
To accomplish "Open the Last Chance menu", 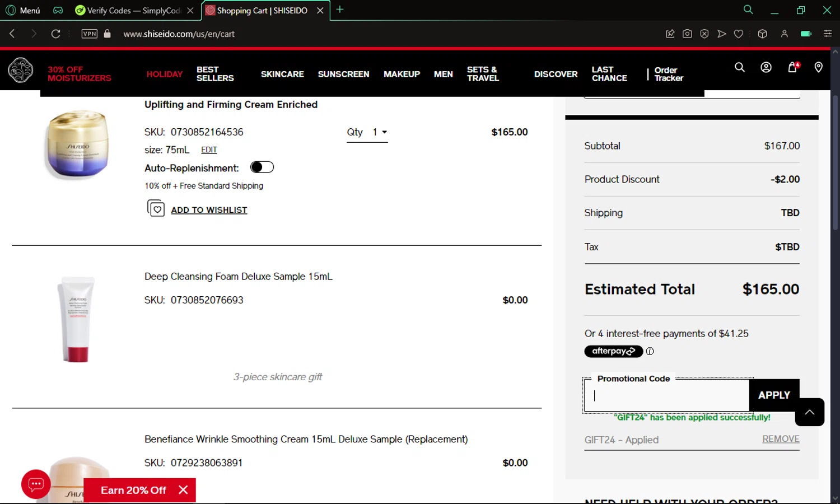I will pos(609,74).
